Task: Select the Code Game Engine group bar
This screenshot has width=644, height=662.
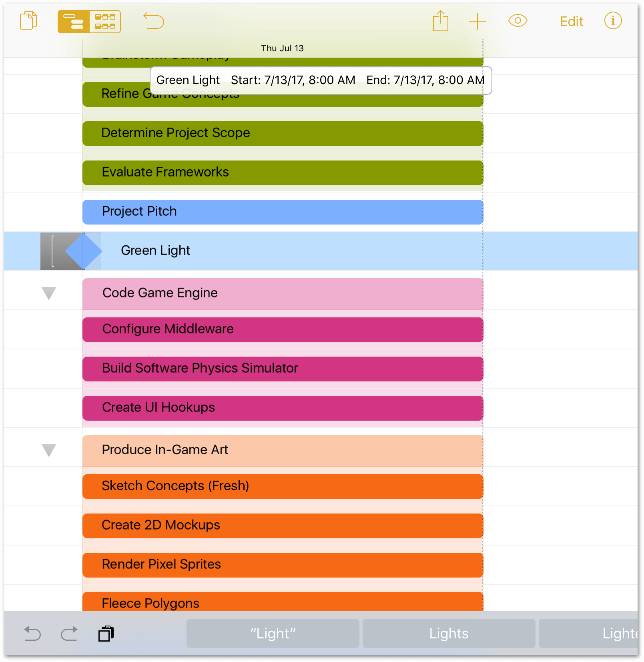Action: 283,294
